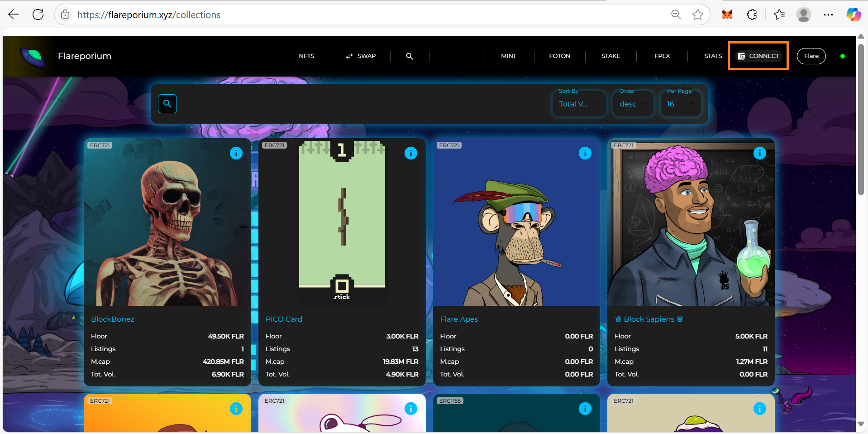868x434 pixels.
Task: Expand the Sort By dropdown
Action: point(579,104)
